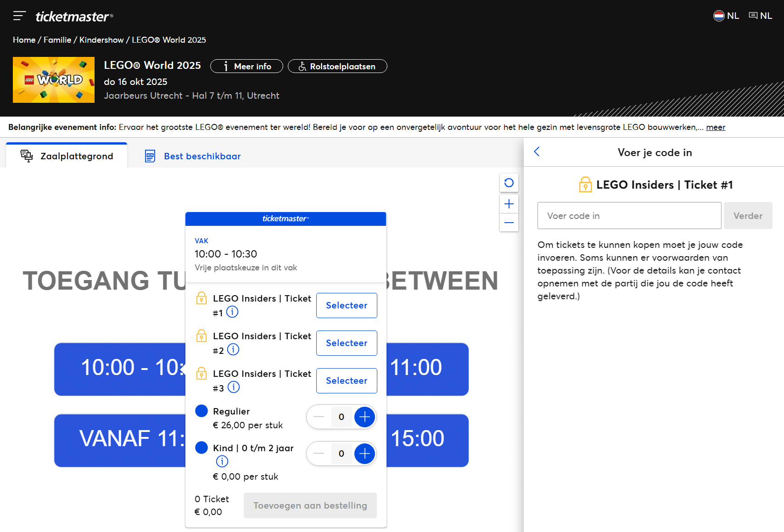The height and width of the screenshot is (532, 784).
Task: Click Toevoegen aan bestelling button
Action: 310,505
